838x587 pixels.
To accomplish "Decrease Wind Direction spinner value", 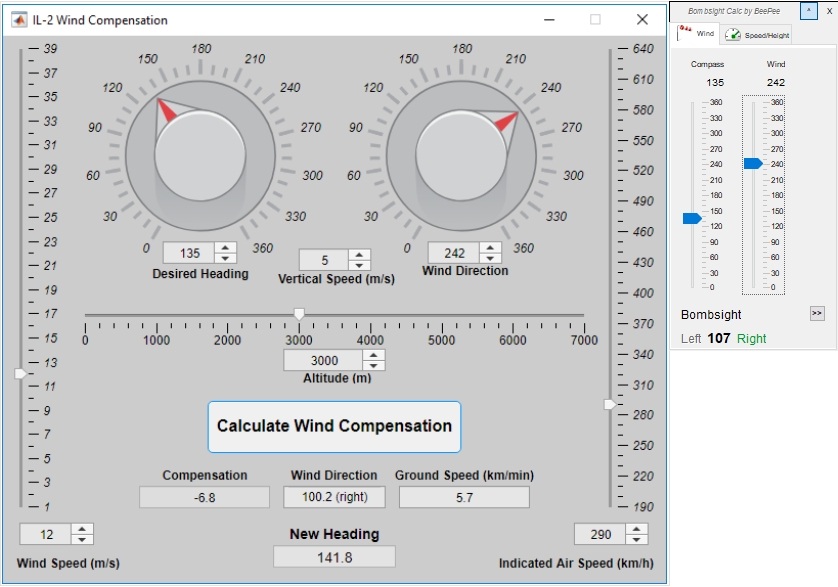I will click(x=490, y=258).
